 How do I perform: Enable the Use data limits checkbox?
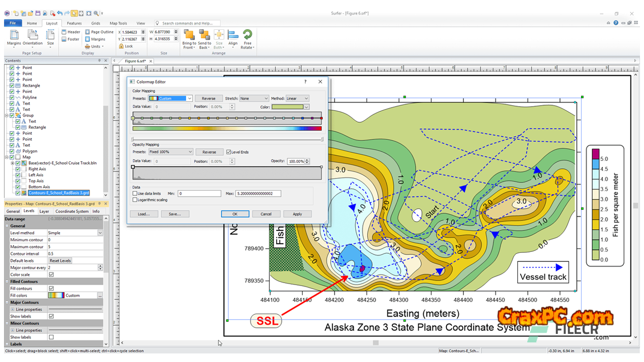135,194
